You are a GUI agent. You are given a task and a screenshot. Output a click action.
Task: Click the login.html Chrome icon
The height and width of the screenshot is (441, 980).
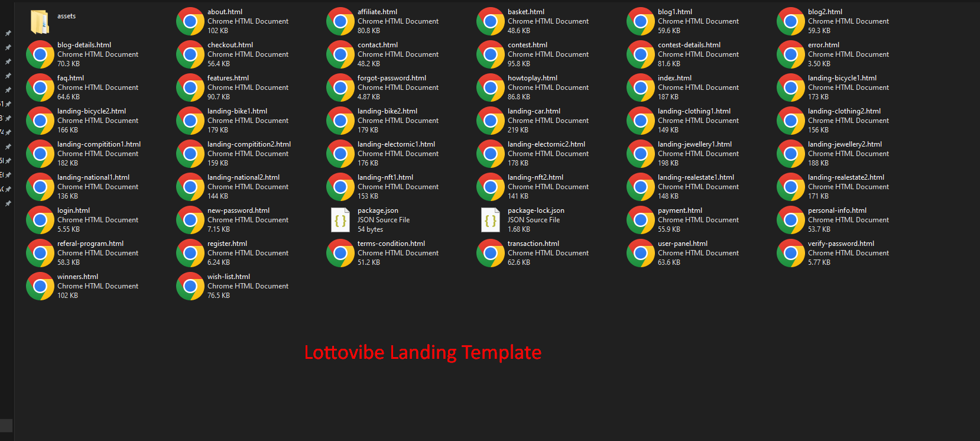[40, 220]
